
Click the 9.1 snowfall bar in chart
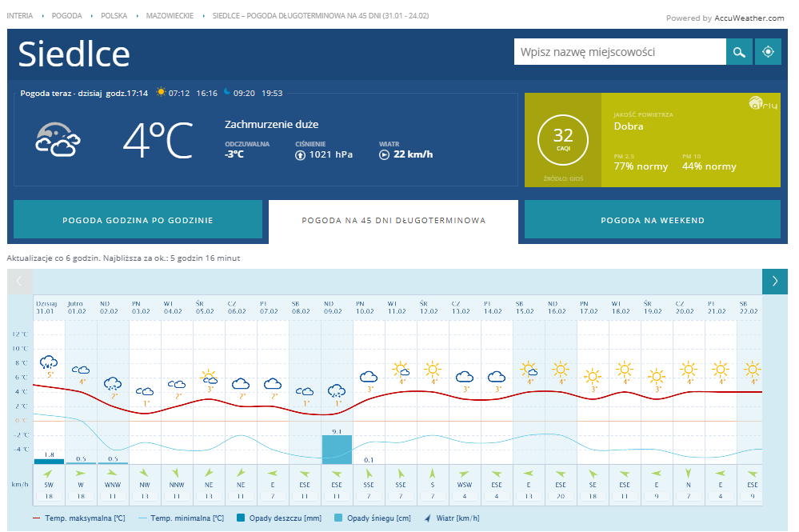pos(337,449)
